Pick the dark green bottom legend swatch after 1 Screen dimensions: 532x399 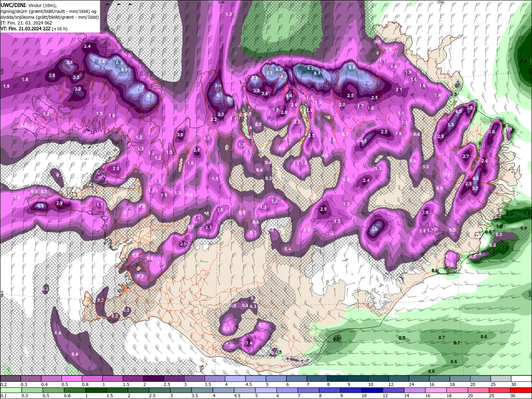click(x=96, y=390)
